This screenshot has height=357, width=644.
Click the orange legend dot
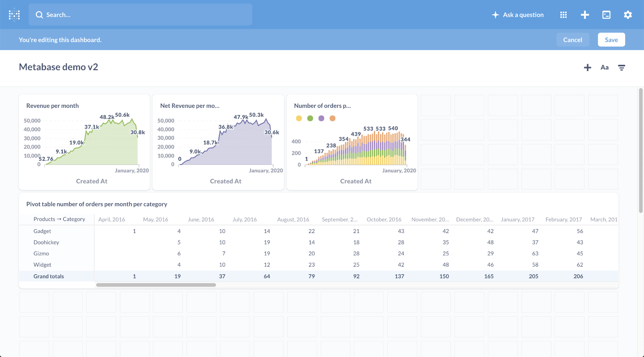(332, 118)
